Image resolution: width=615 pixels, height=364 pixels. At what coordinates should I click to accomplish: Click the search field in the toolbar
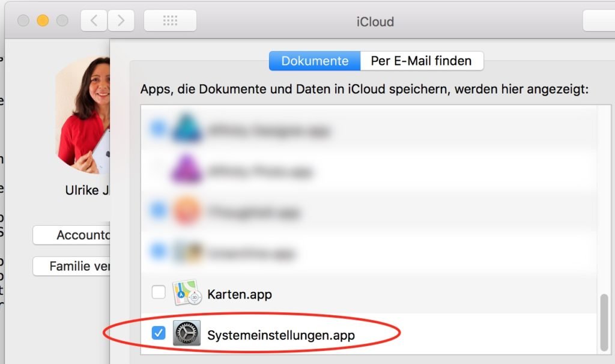click(599, 20)
